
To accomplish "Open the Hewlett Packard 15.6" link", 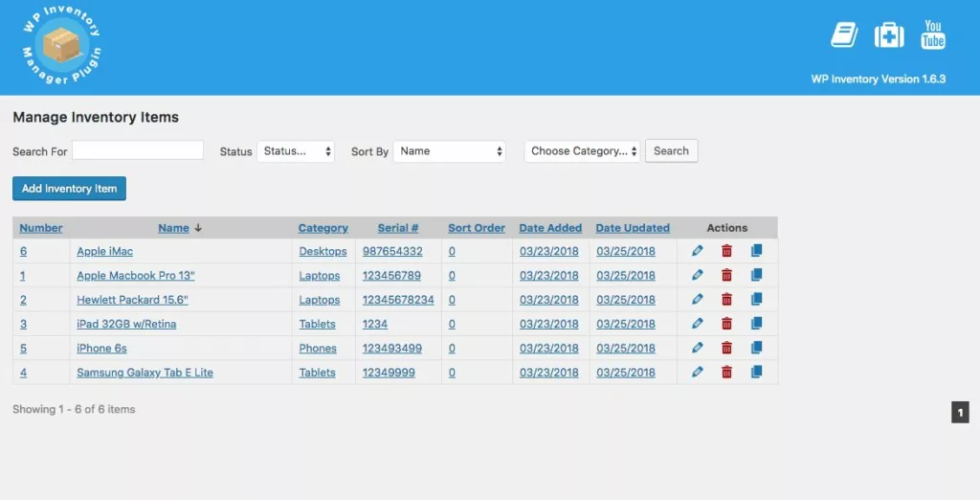I will 132,300.
